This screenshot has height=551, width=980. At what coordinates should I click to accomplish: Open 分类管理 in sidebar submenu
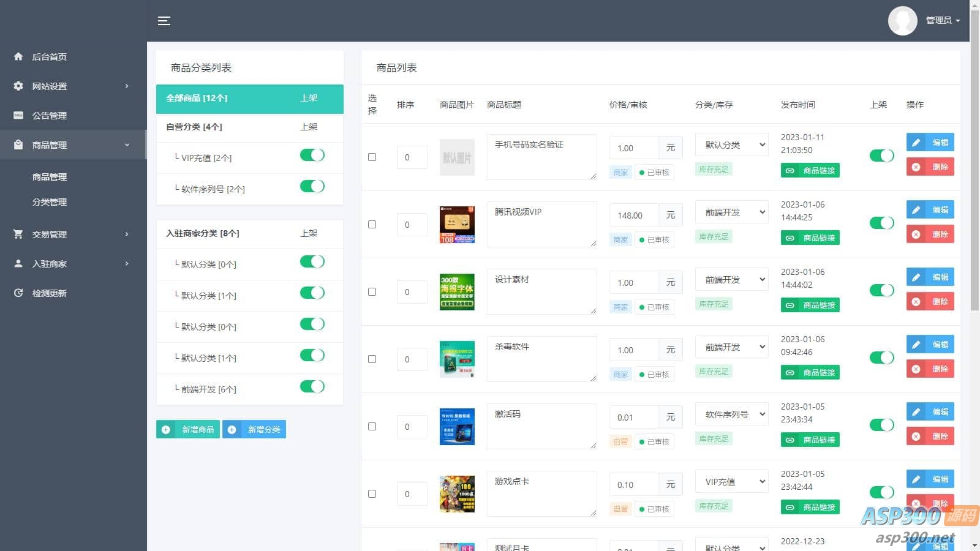(50, 202)
